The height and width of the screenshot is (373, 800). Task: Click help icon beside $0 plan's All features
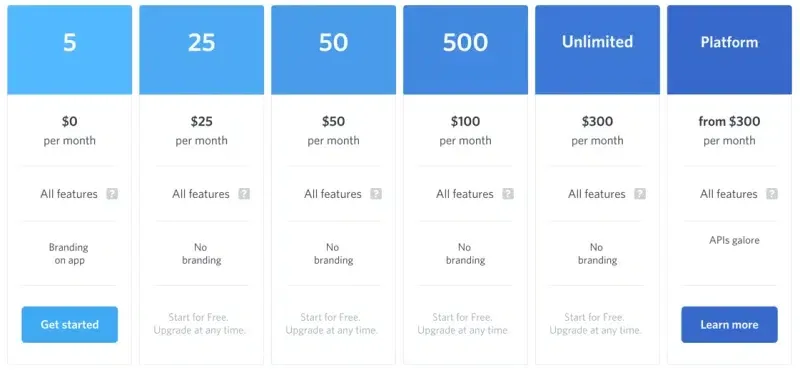coord(112,194)
